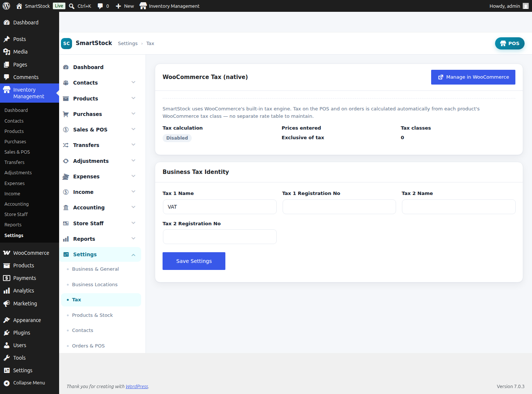Screen dimensions: 532x394
Task: Open Inventory Management in admin bar
Action: pyautogui.click(x=170, y=6)
